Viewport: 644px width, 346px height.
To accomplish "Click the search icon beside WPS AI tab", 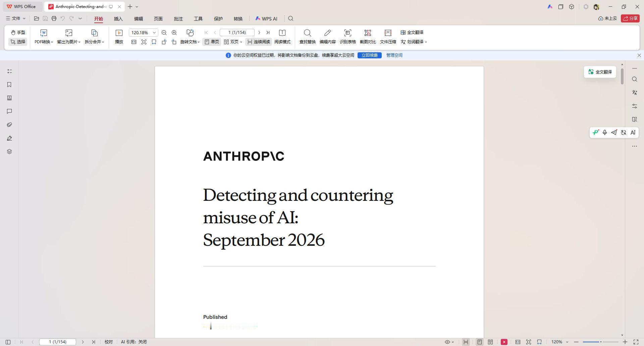I will [x=291, y=18].
